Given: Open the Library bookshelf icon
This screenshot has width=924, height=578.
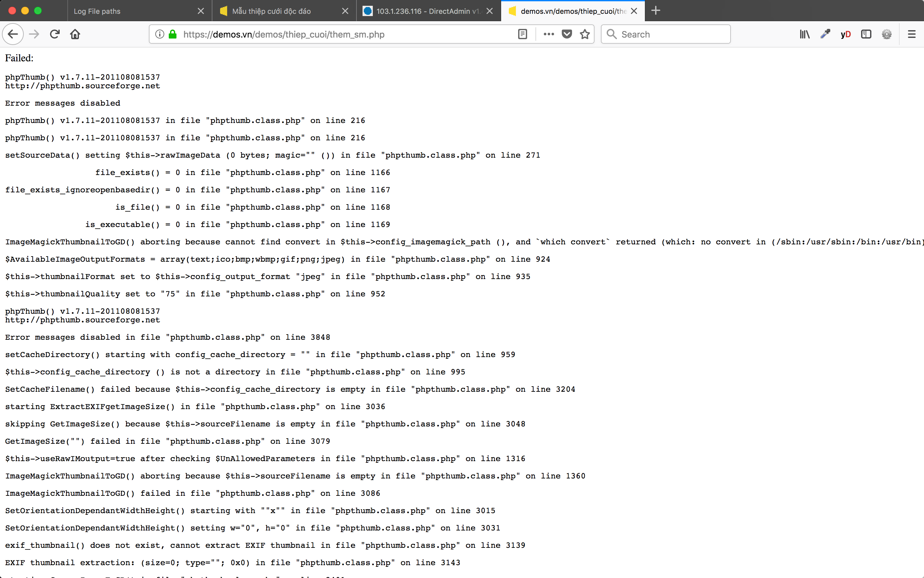Looking at the screenshot, I should click(805, 34).
